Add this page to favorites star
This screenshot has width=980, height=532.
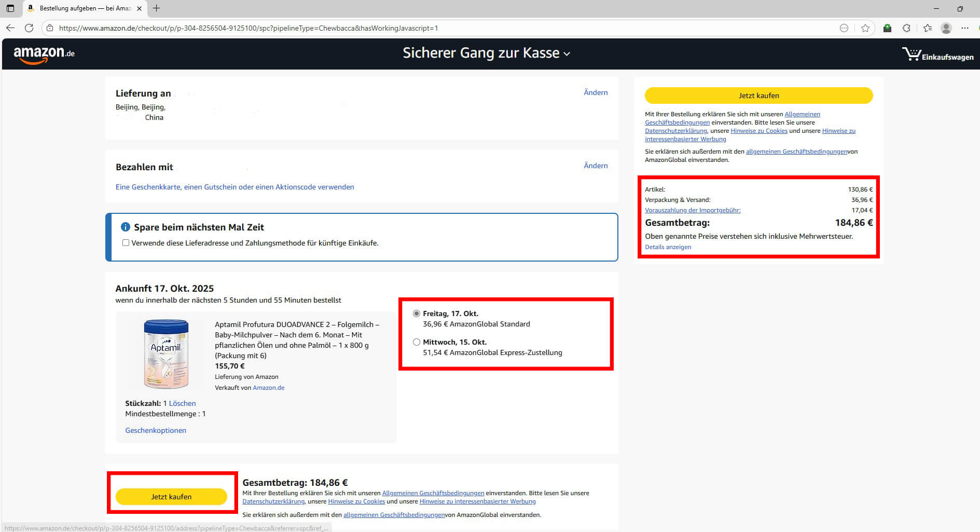865,28
